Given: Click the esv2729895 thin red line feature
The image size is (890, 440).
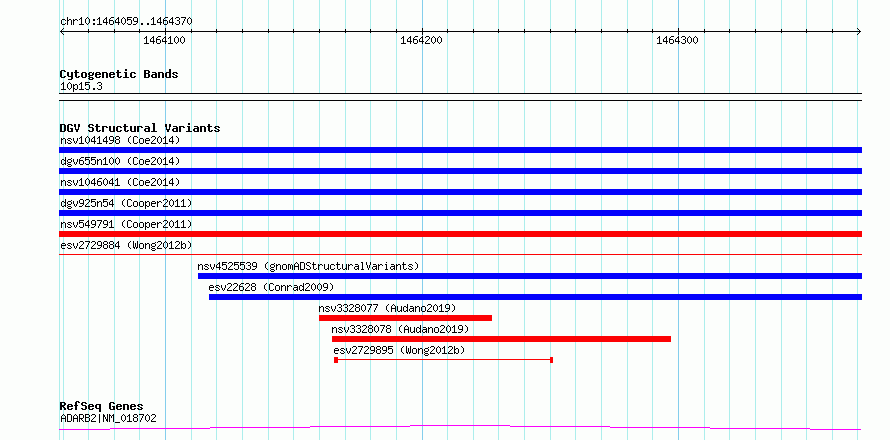Looking at the screenshot, I should (x=444, y=360).
